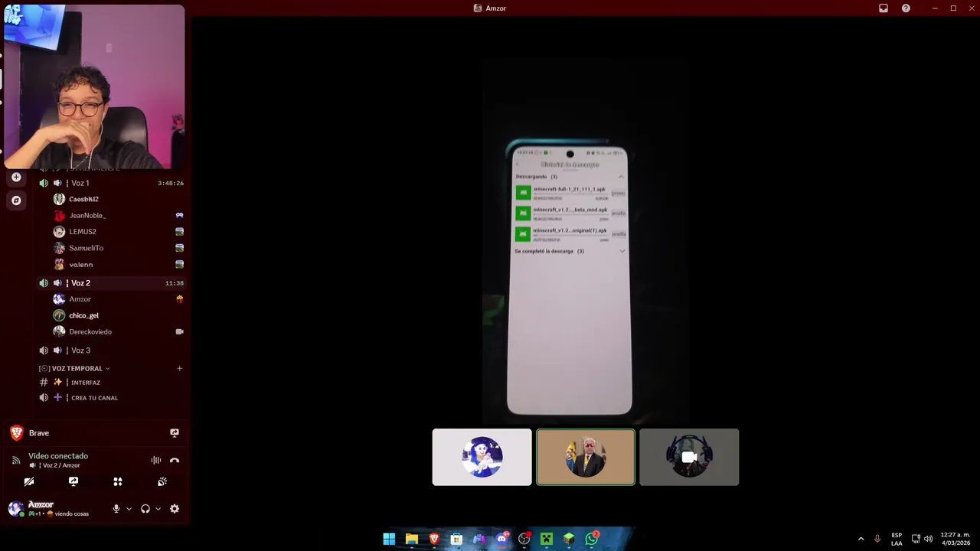This screenshot has width=980, height=551.
Task: Open Microsoft Store from taskbar
Action: click(x=456, y=539)
